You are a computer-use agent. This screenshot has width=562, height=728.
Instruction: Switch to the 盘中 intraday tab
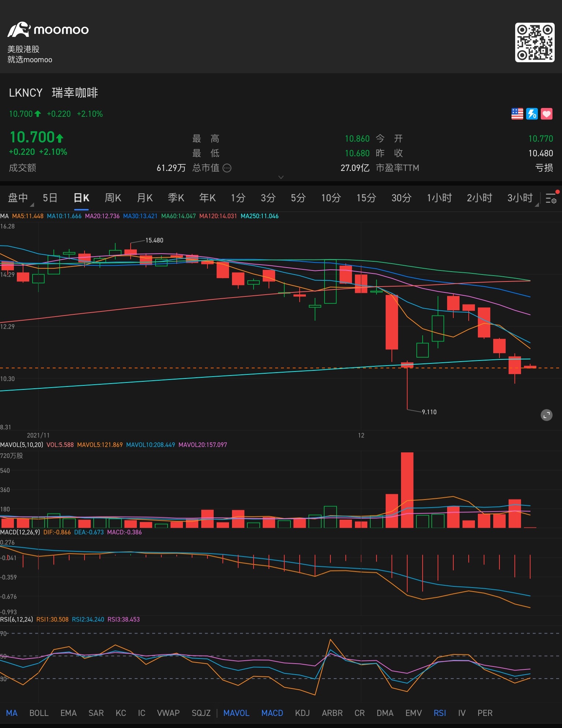[18, 198]
